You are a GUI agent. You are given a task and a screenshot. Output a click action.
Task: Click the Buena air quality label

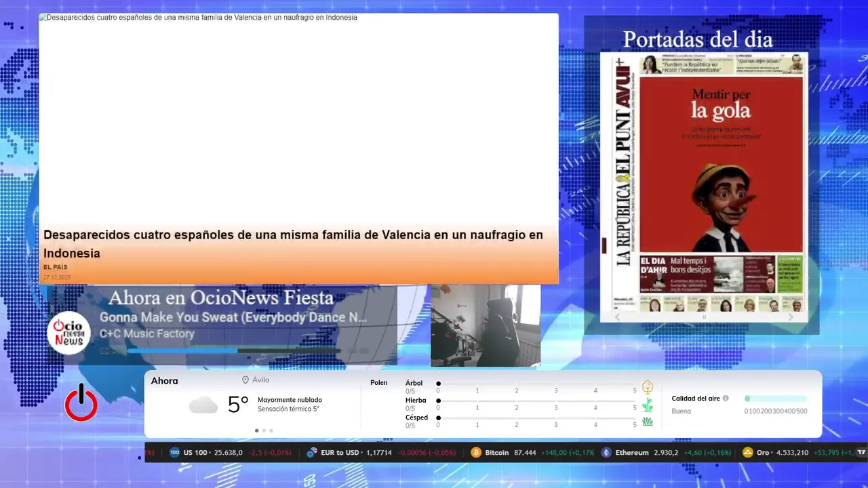click(x=681, y=411)
